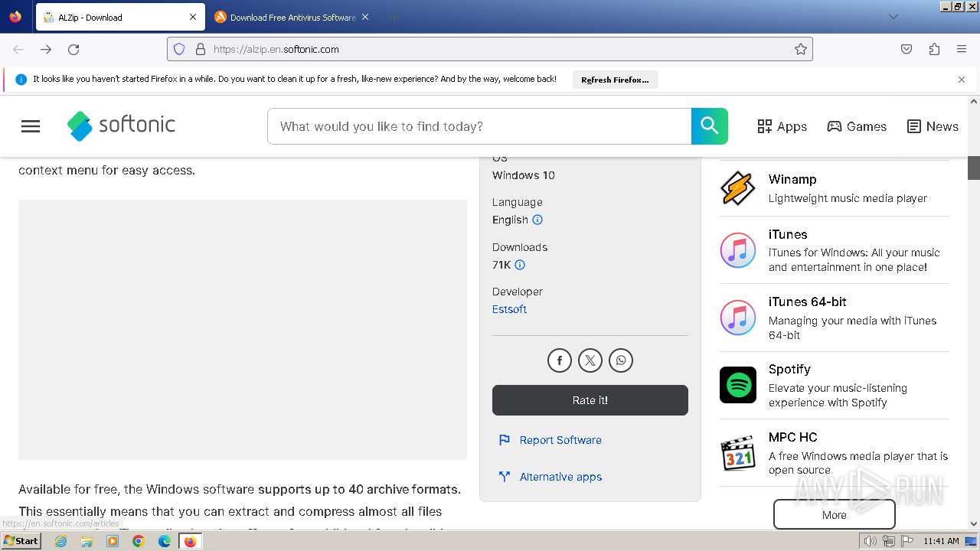Switch to the ALZip - Download tab

[120, 17]
